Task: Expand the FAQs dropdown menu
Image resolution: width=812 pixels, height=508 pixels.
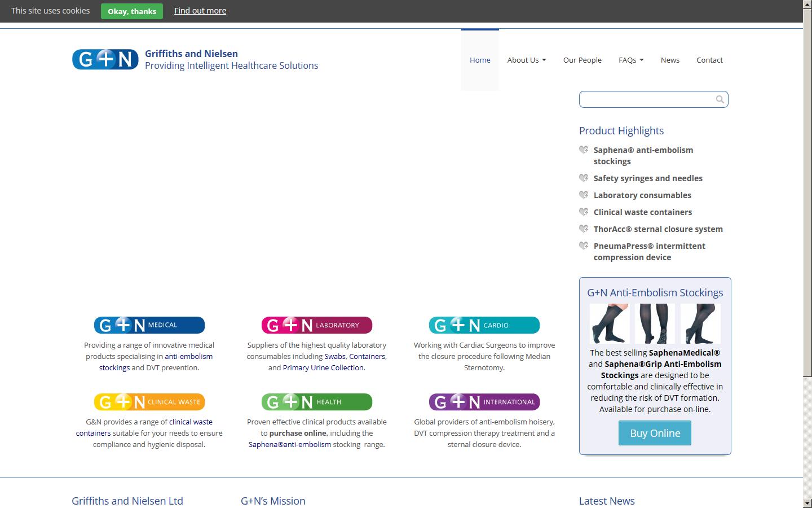Action: [x=631, y=60]
